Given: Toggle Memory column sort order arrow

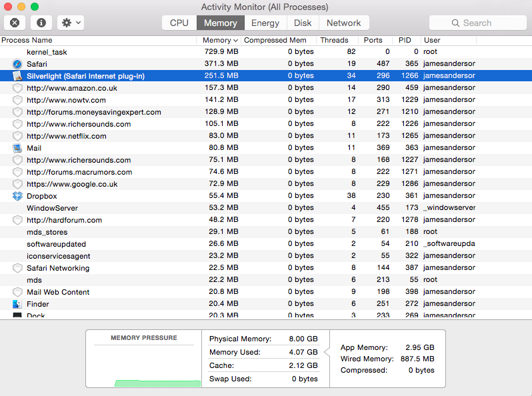Looking at the screenshot, I should coord(236,41).
